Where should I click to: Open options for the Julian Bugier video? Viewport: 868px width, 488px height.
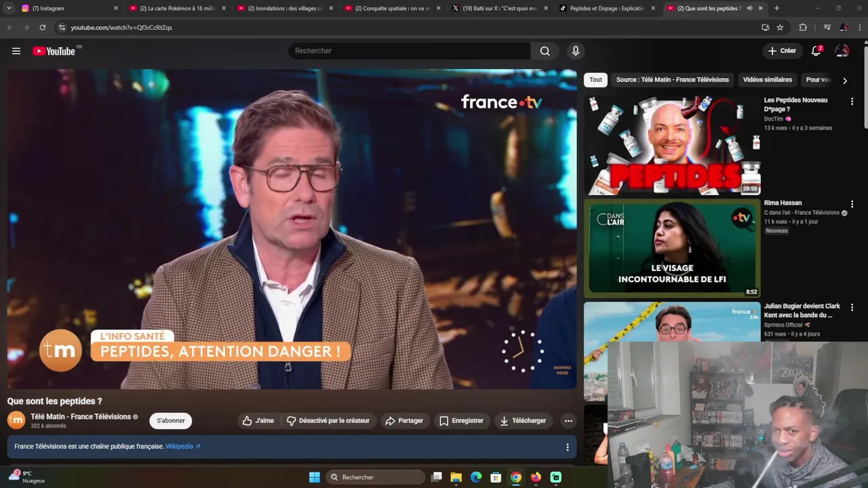pos(852,308)
